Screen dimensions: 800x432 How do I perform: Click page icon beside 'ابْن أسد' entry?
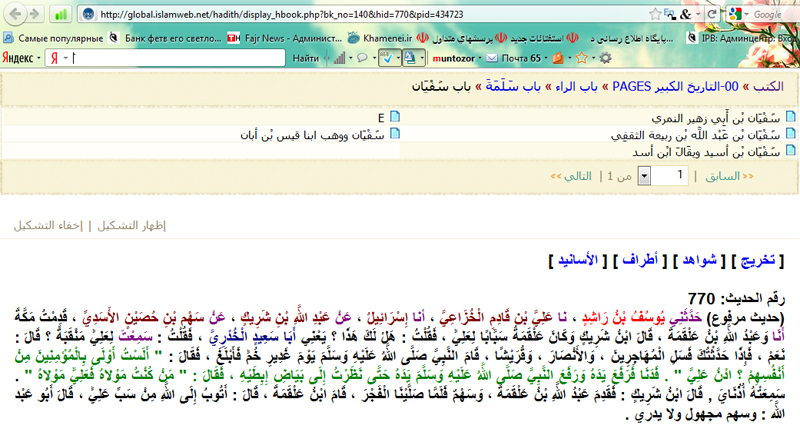(x=791, y=150)
